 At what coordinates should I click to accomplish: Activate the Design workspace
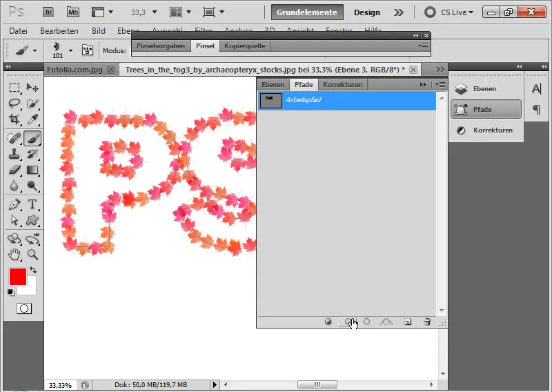(367, 12)
